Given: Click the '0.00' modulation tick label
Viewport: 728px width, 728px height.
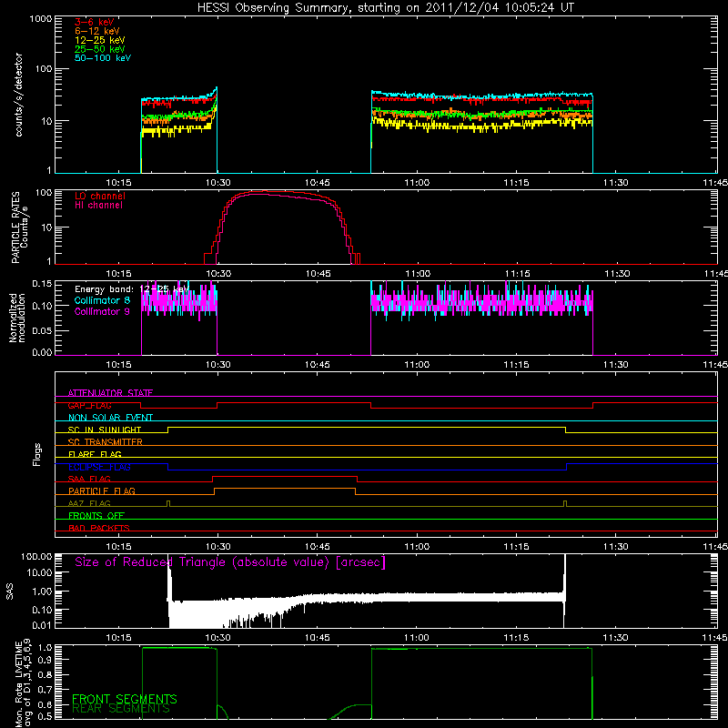Looking at the screenshot, I should pyautogui.click(x=42, y=352).
